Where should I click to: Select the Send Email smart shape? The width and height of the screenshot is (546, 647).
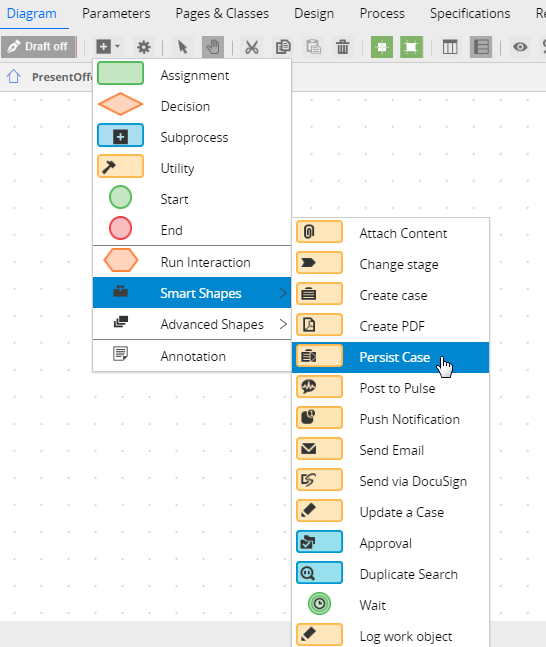click(390, 450)
